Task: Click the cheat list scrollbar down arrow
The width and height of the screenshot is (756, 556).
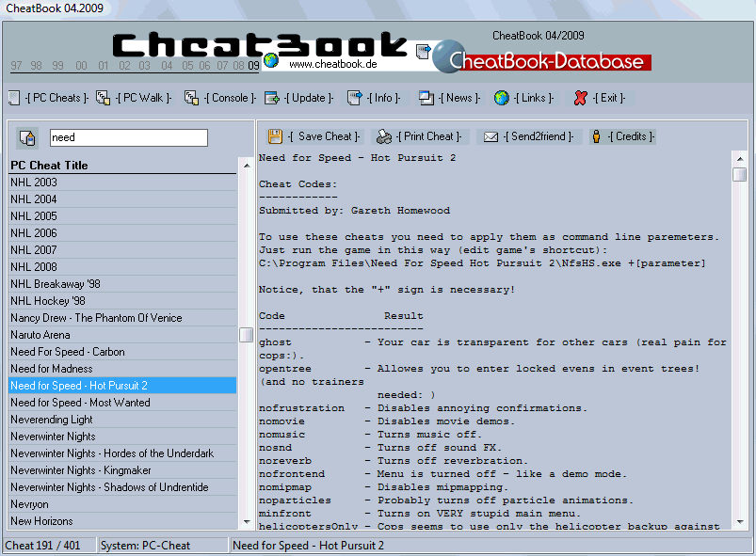Action: coord(247,522)
